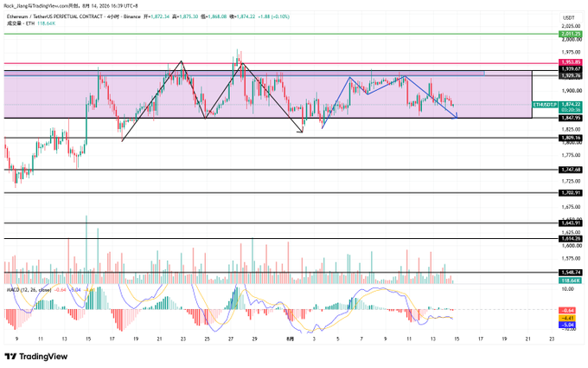Open the USDT currency selector
The image size is (588, 368).
[x=569, y=17]
